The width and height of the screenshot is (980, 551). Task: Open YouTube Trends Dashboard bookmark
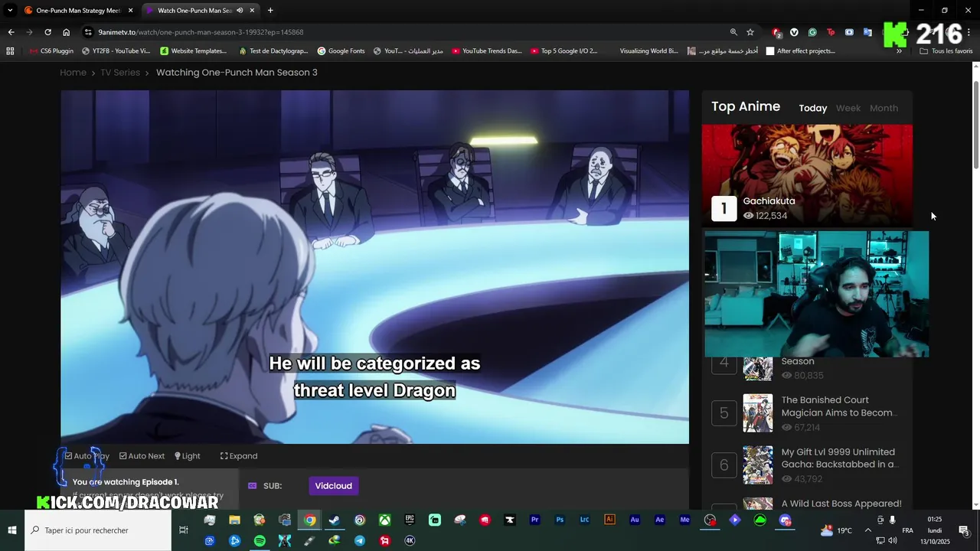[x=486, y=51]
